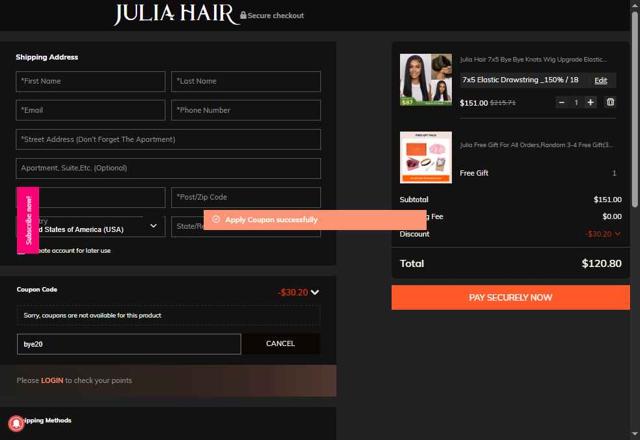
Task: Click the Shipping Address heading
Action: coord(47,57)
